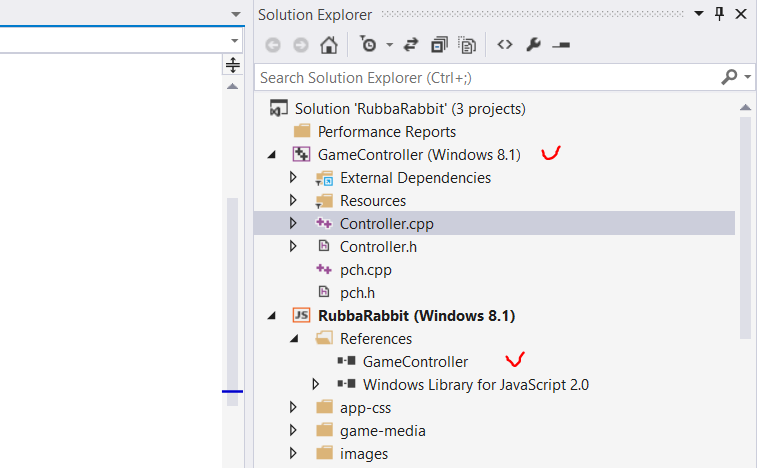Click the magnifier search icon
The width and height of the screenshot is (757, 468).
tap(729, 77)
